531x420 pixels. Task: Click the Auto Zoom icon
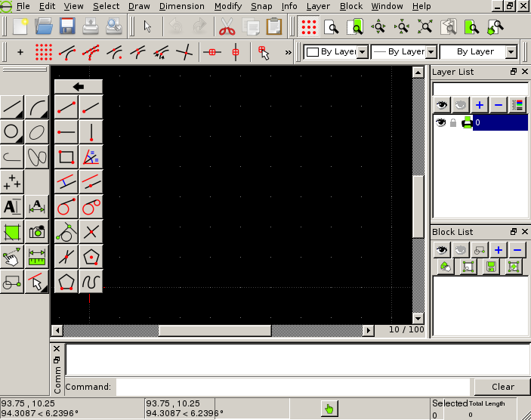425,26
